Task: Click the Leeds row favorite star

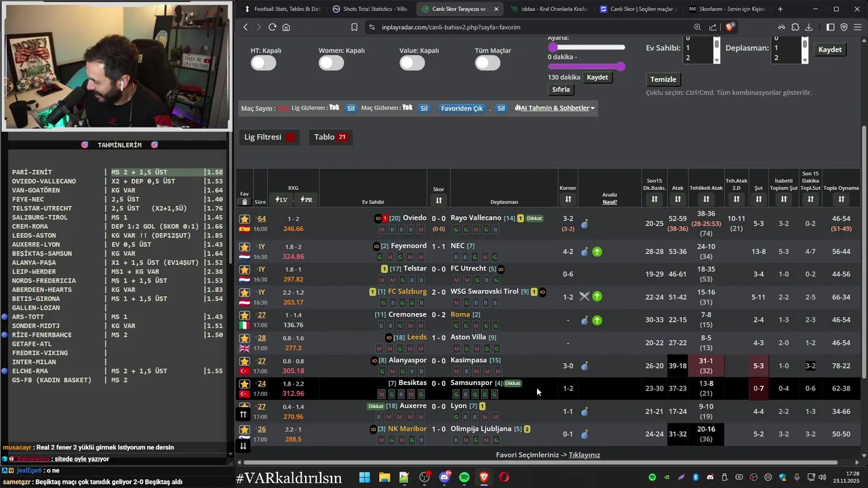Action: tap(245, 338)
